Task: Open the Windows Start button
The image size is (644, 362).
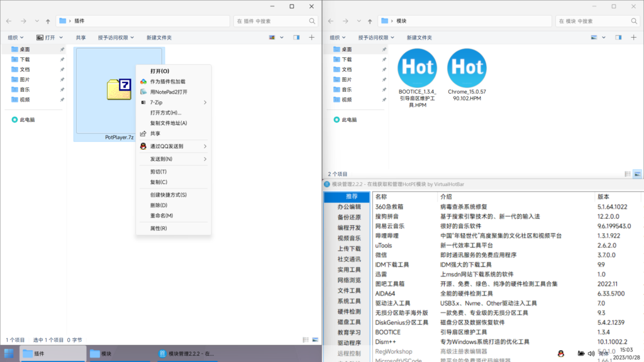Action: point(9,353)
